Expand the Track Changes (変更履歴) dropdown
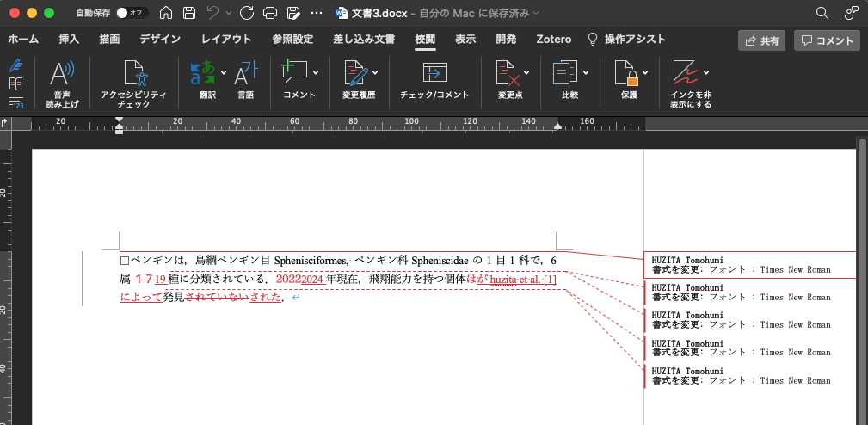 coord(377,72)
